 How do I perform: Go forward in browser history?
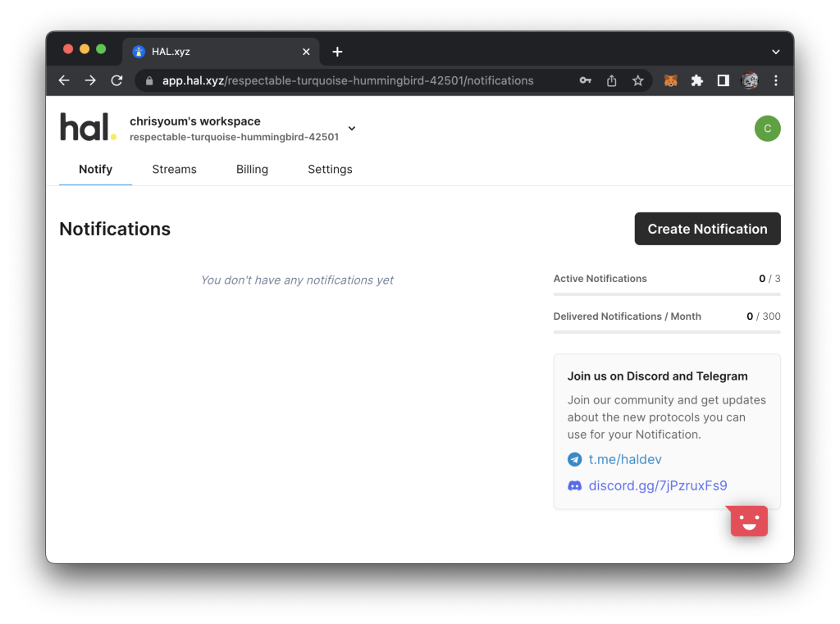[x=90, y=80]
